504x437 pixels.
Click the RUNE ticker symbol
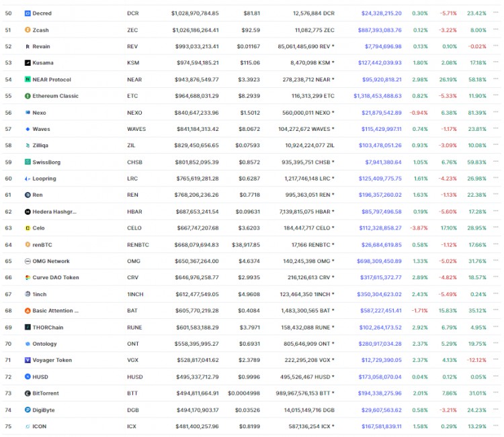click(x=134, y=327)
